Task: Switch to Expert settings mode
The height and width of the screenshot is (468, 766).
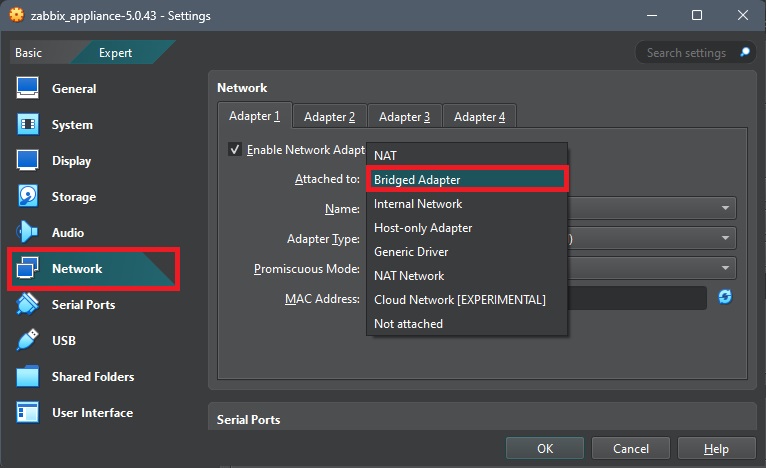Action: tap(115, 53)
